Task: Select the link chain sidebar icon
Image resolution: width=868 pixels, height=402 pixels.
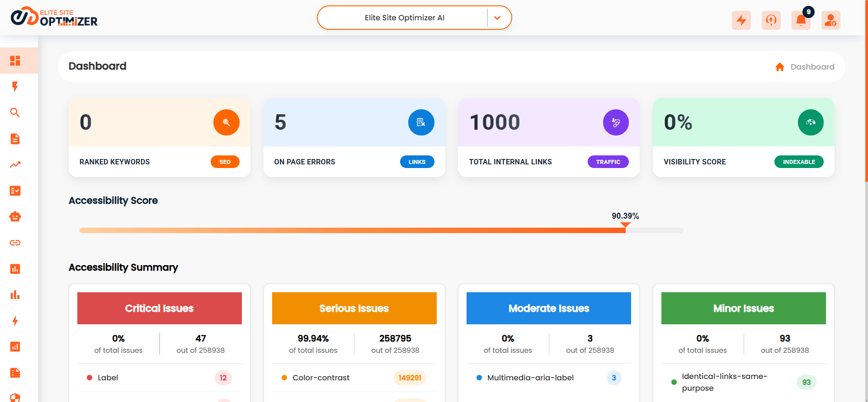Action: (x=15, y=243)
